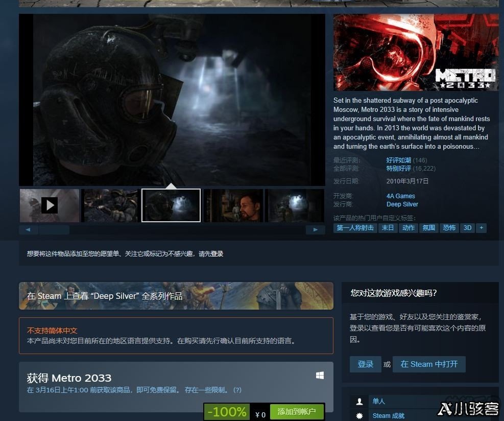Open the Deep Silver franchise banner
Viewport: 504px width, 421px height.
click(x=176, y=296)
